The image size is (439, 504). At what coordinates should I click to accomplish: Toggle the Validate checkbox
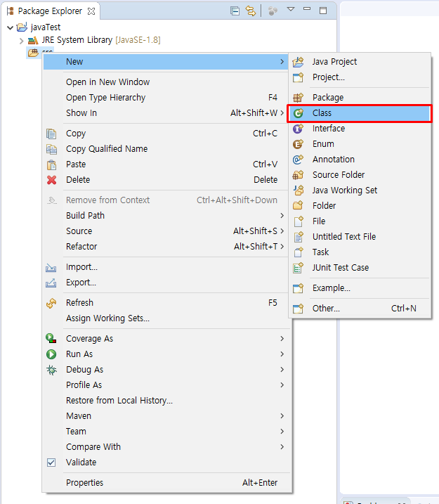pos(51,463)
